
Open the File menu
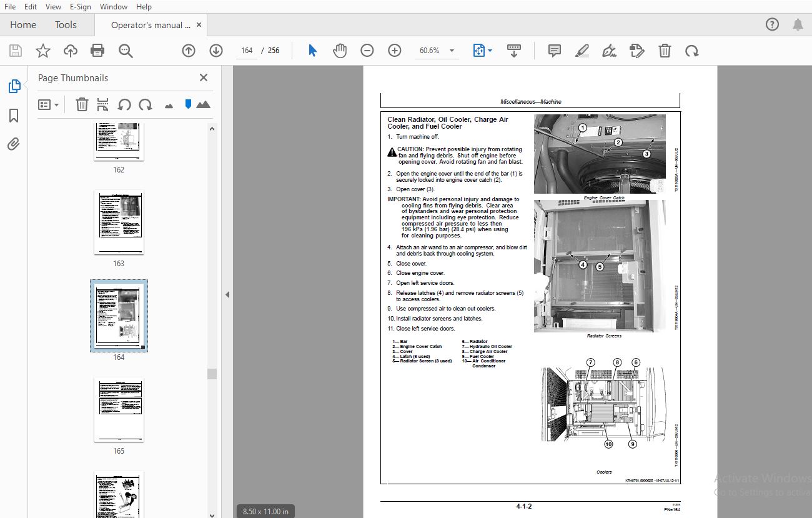pyautogui.click(x=10, y=7)
